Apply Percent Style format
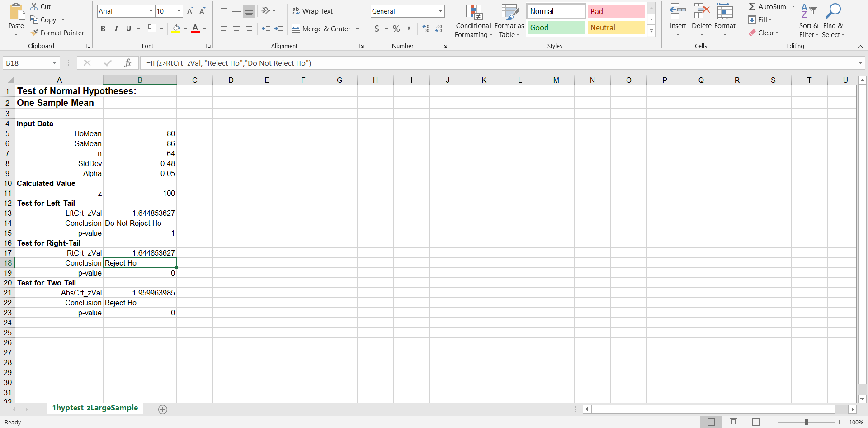The image size is (868, 428). click(396, 29)
